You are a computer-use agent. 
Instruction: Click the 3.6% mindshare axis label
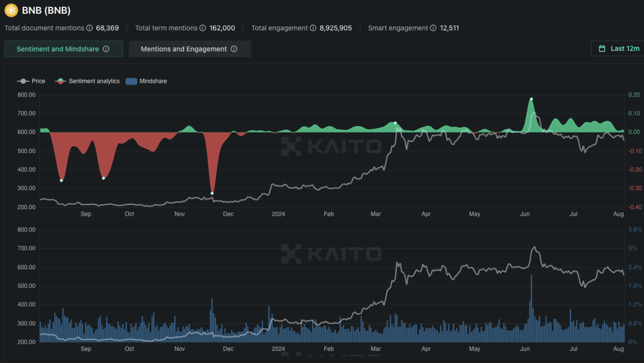(x=635, y=230)
